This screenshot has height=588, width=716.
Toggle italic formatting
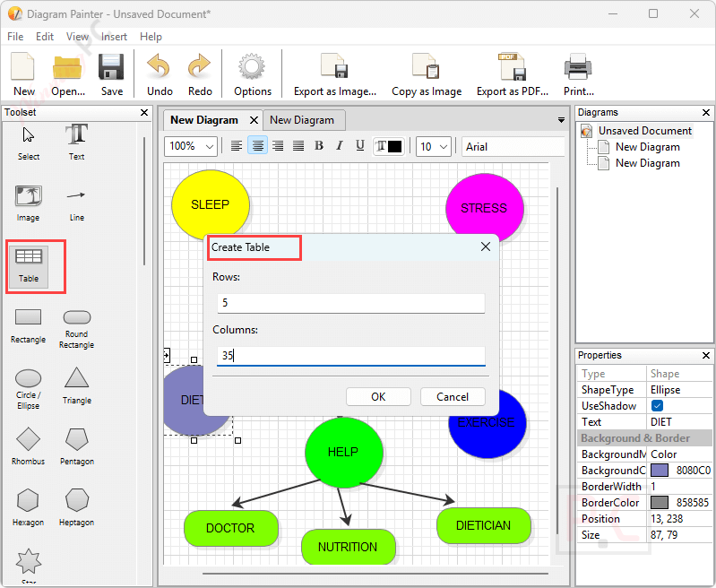pos(340,146)
